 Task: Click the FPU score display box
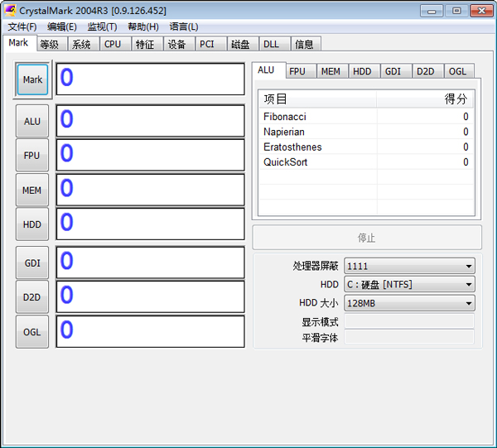point(150,155)
